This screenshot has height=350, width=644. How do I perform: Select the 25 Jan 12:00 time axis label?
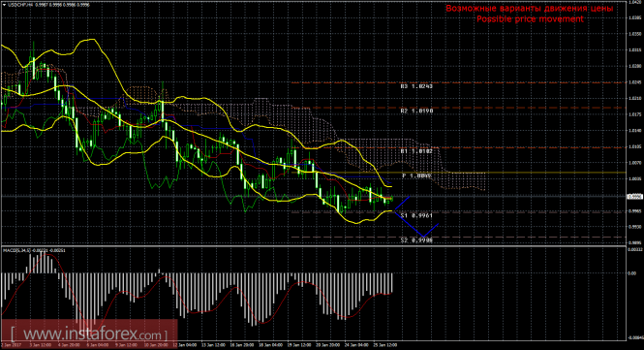(385, 344)
